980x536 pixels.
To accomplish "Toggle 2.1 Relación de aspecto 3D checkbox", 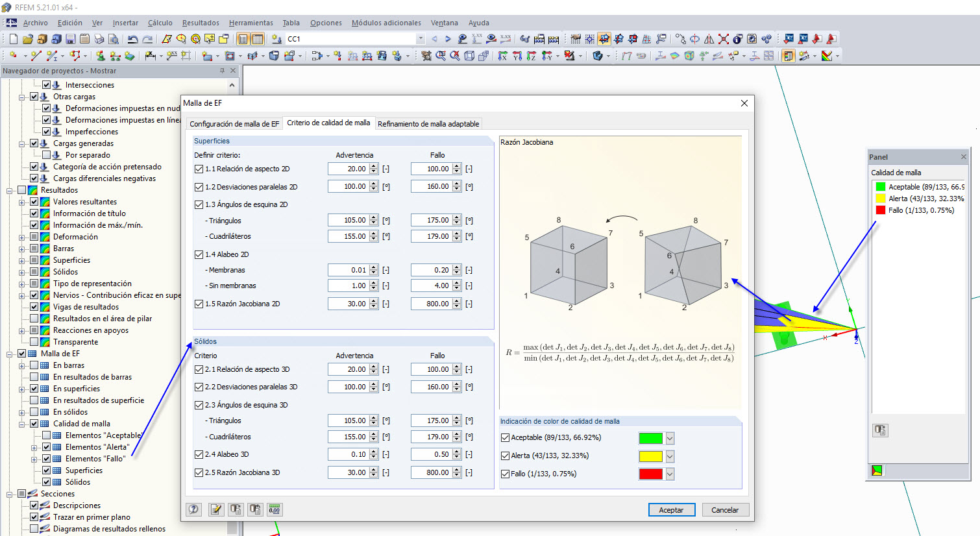I will point(199,369).
